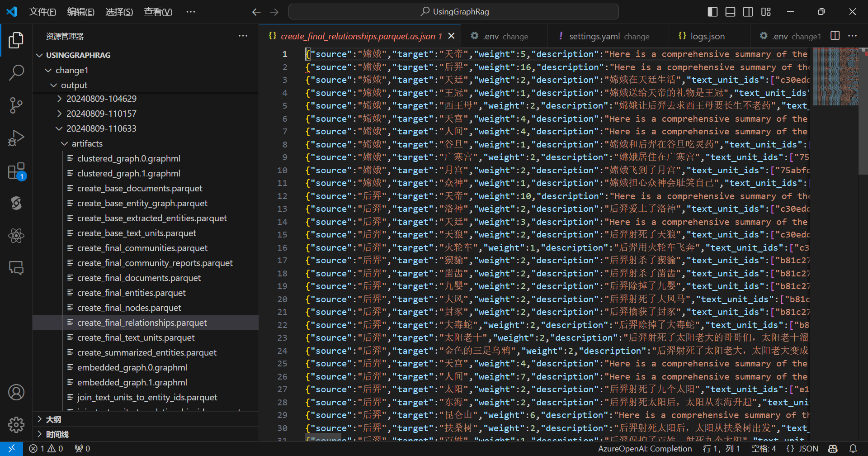Open create_base_entity_graph.parquet file
Viewport: 868px width, 456px height.
142,203
